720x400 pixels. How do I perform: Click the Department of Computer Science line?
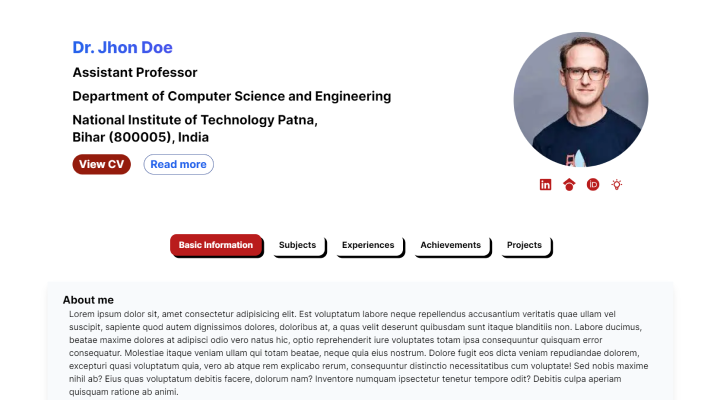[231, 96]
